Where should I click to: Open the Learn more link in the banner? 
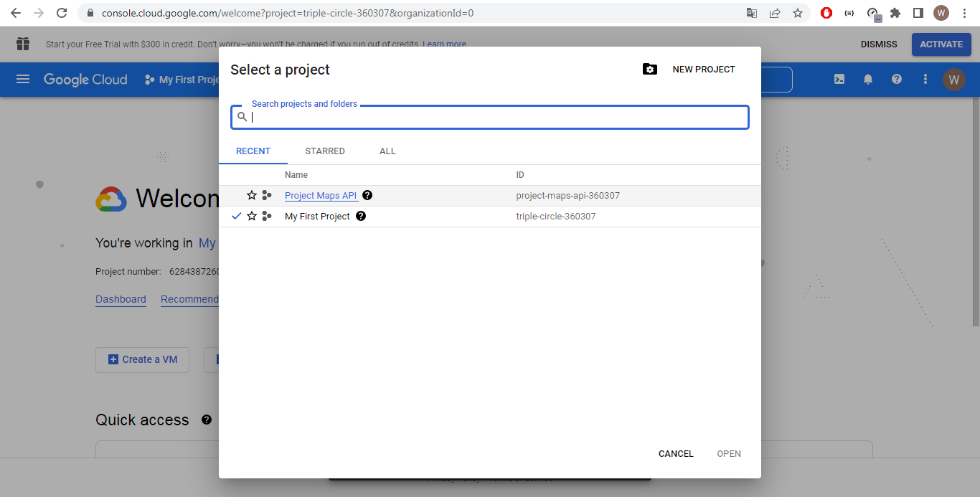[444, 44]
